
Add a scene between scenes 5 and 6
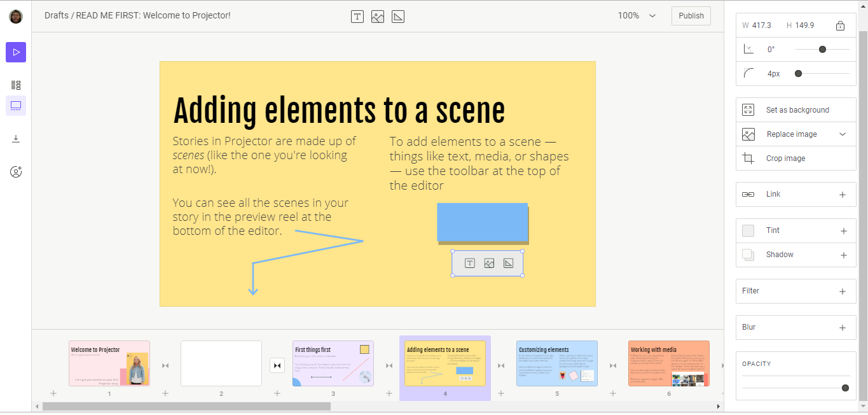613,393
